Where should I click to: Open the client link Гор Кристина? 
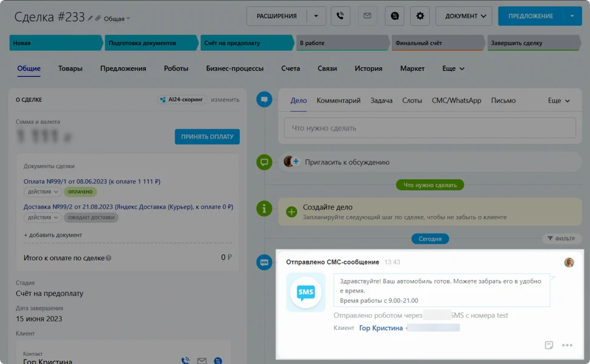click(381, 327)
